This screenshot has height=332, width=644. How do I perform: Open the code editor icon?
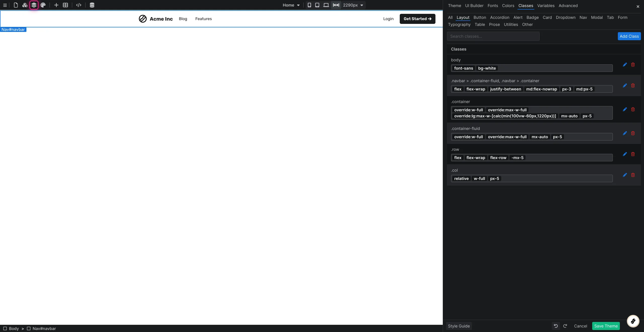(x=79, y=5)
